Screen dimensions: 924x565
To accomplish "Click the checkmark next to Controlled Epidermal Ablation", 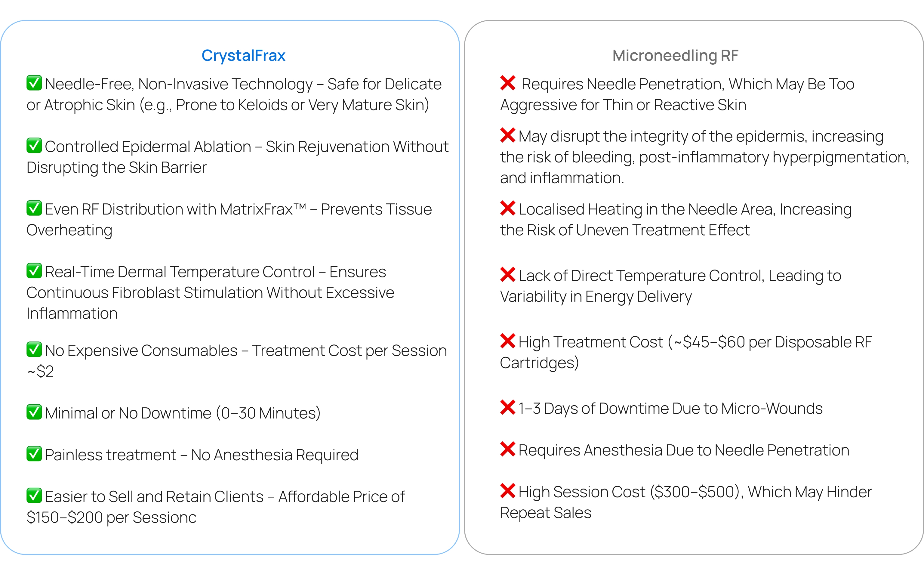I will 34,146.
